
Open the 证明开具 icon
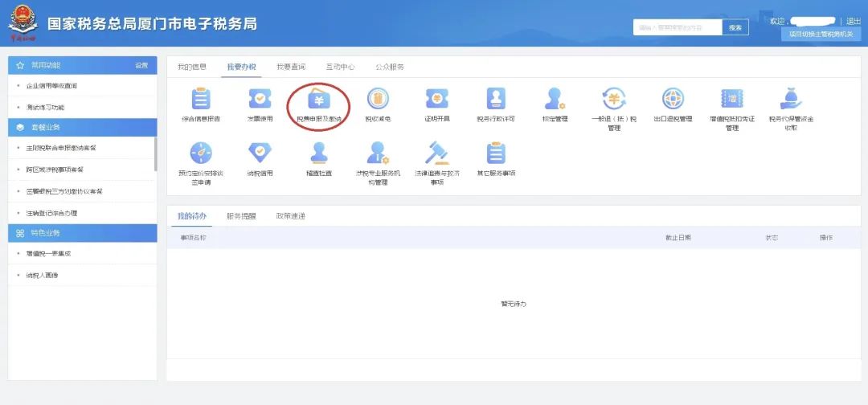tap(436, 99)
